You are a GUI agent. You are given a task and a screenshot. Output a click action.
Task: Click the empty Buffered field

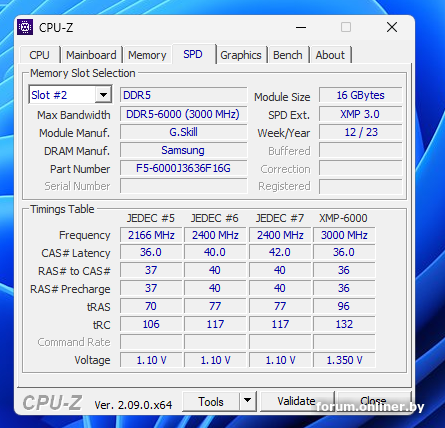(361, 150)
